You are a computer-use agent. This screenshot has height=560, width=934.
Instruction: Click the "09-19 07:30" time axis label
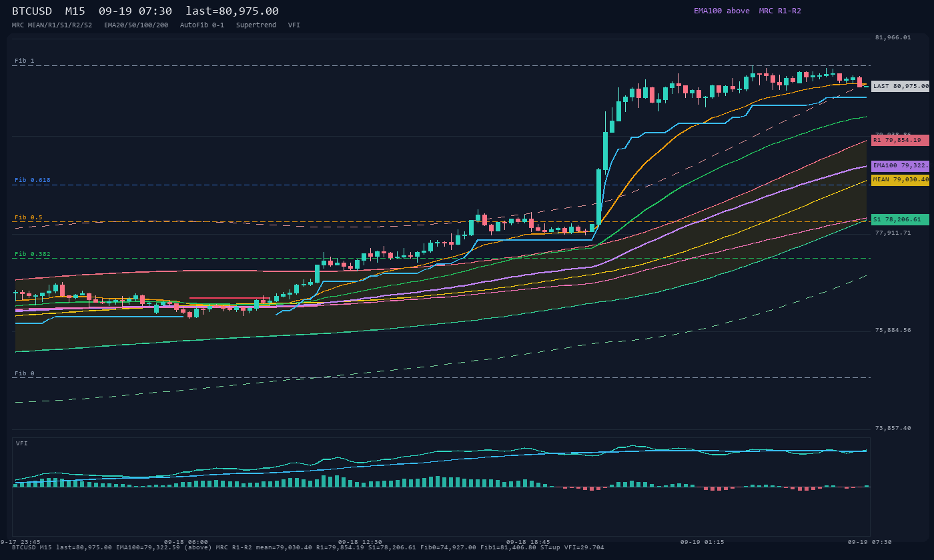click(870, 542)
